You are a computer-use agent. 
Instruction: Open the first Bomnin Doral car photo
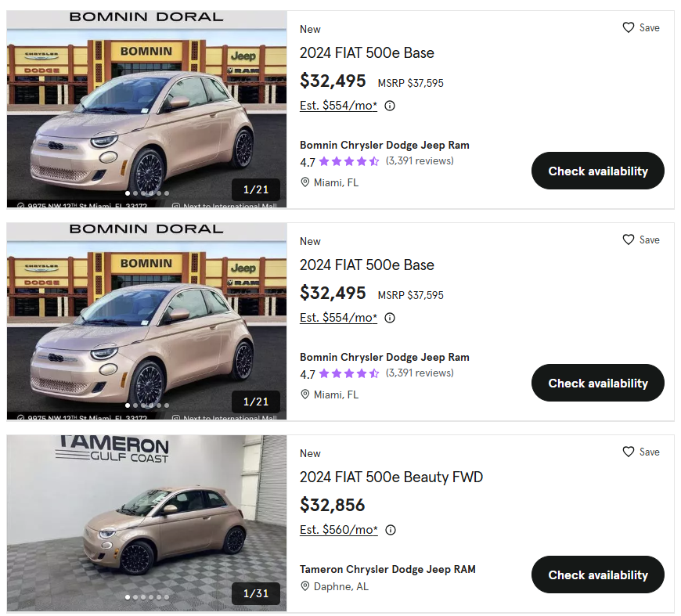146,109
